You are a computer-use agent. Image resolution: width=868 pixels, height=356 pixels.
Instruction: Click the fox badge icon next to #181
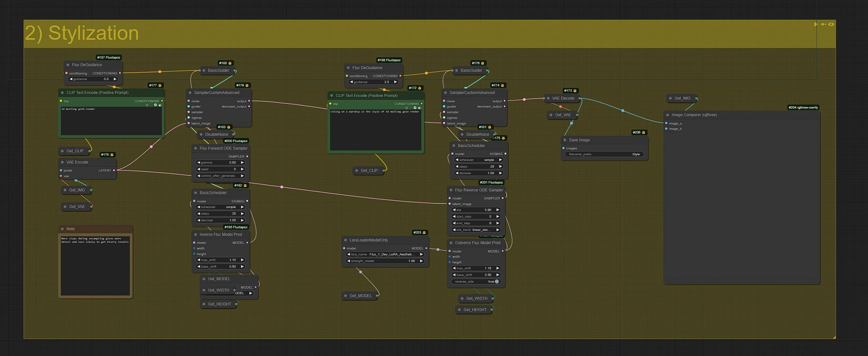click(489, 127)
